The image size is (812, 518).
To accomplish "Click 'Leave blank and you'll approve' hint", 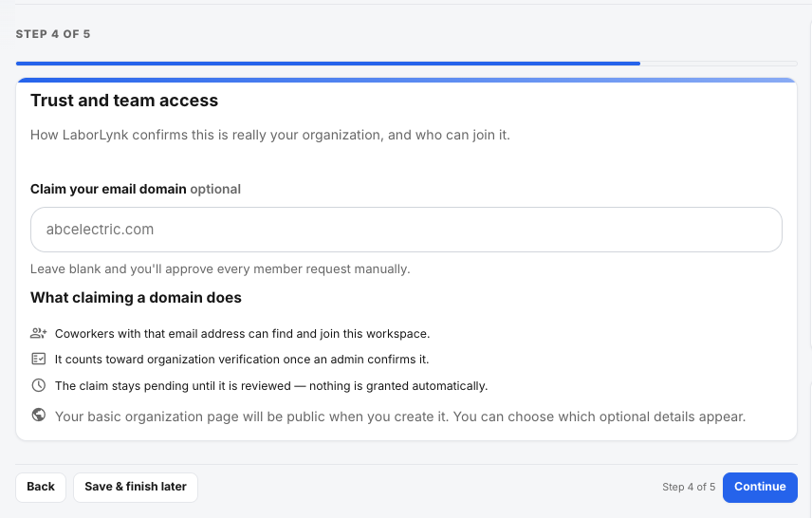I will (x=220, y=268).
